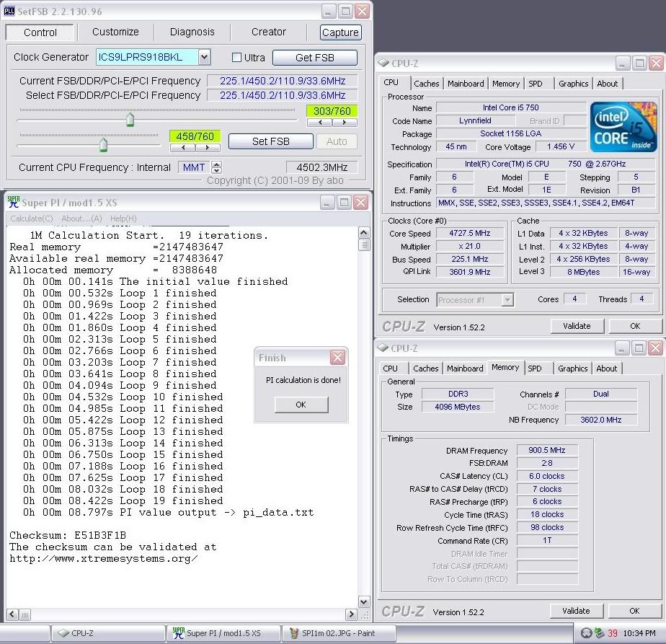666x644 pixels.
Task: Click Validate in the upper CPU-Z window
Action: coord(577,326)
